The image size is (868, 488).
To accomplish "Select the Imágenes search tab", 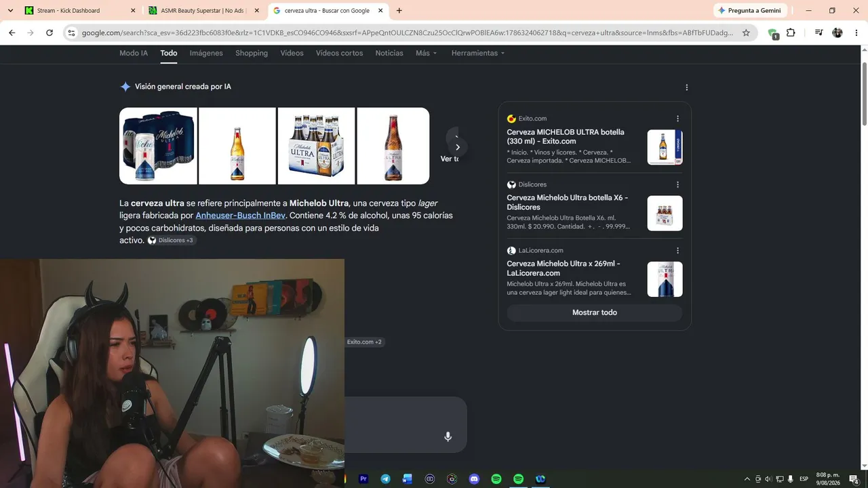I will [206, 53].
